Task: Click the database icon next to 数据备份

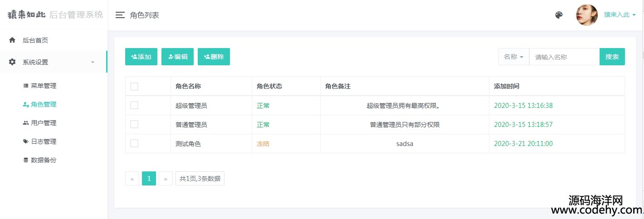Action: tap(26, 160)
